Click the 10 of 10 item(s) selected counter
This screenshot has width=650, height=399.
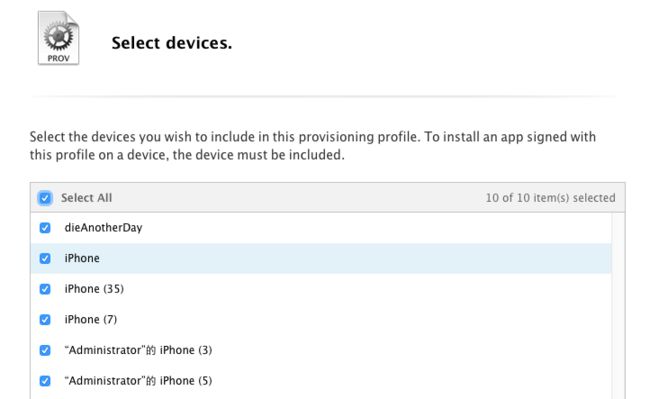pyautogui.click(x=551, y=198)
